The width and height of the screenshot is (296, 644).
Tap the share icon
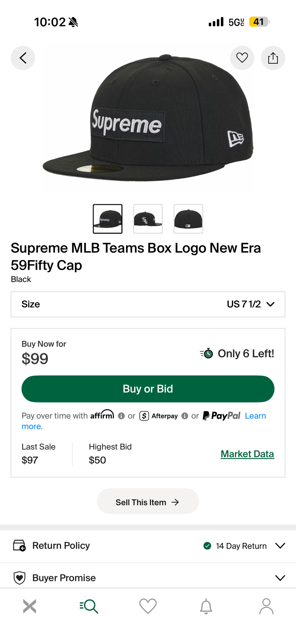pyautogui.click(x=273, y=58)
